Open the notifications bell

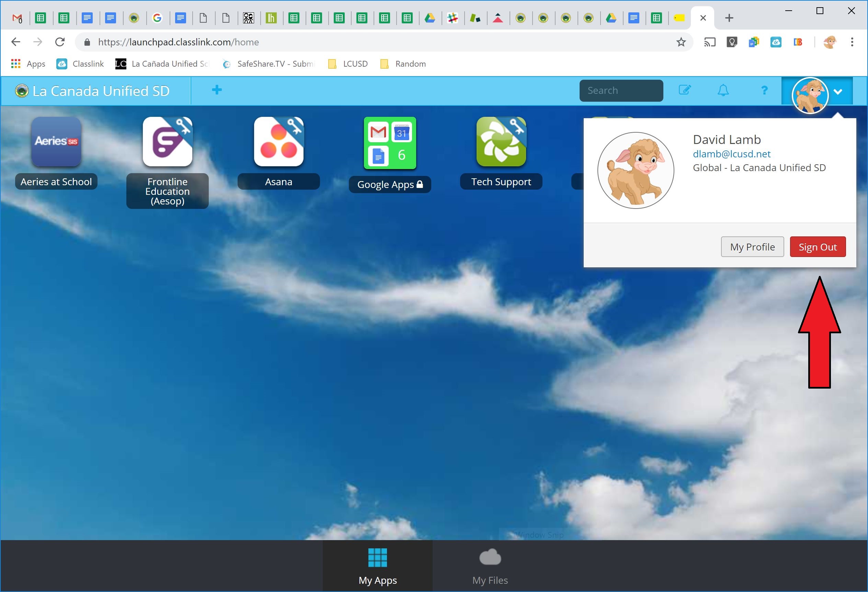click(x=723, y=90)
